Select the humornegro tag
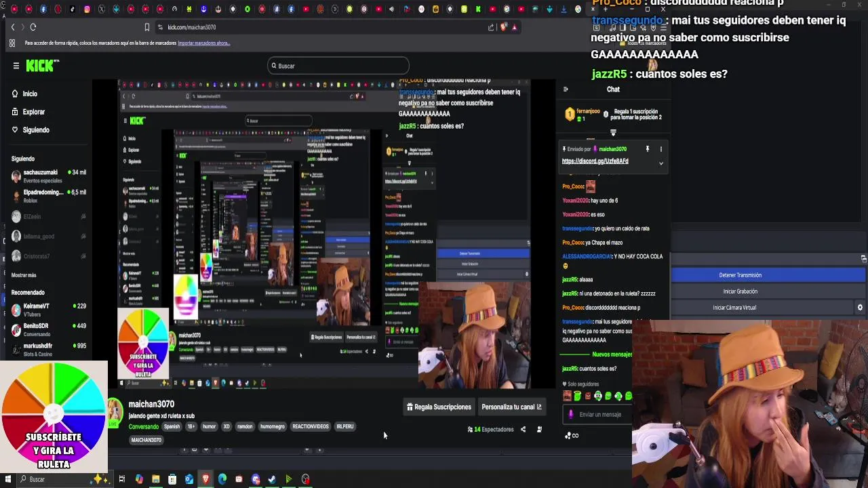868x488 pixels. [273, 426]
